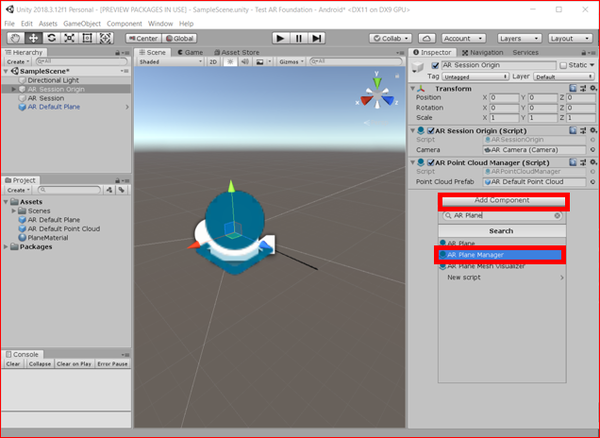Viewport: 600px width, 438px height.
Task: Select the Rect transform tool
Action: 87,38
